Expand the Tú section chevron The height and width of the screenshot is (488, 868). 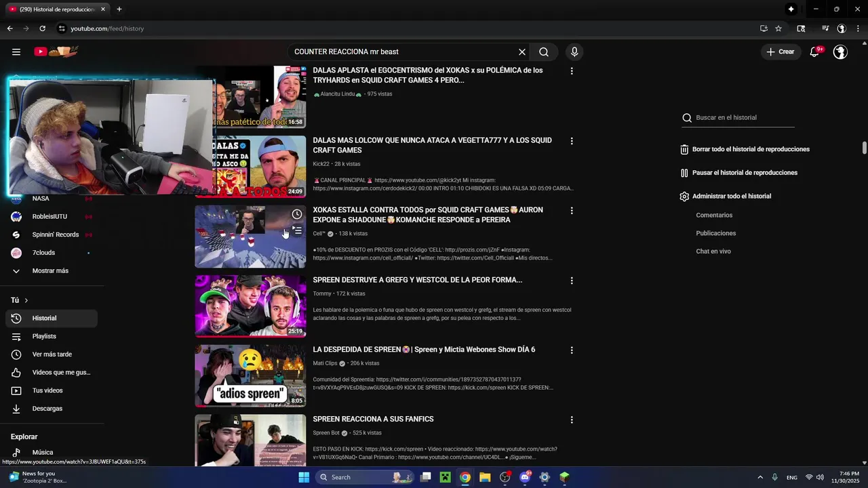click(x=26, y=300)
